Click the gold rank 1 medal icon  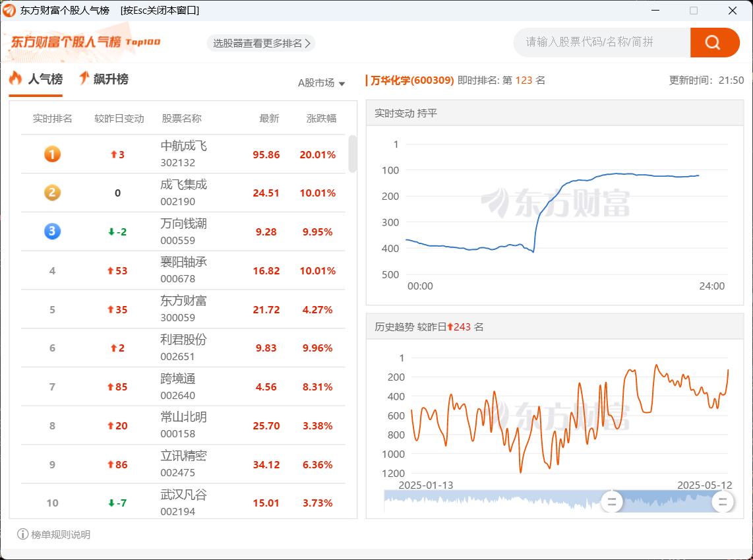[x=52, y=154]
